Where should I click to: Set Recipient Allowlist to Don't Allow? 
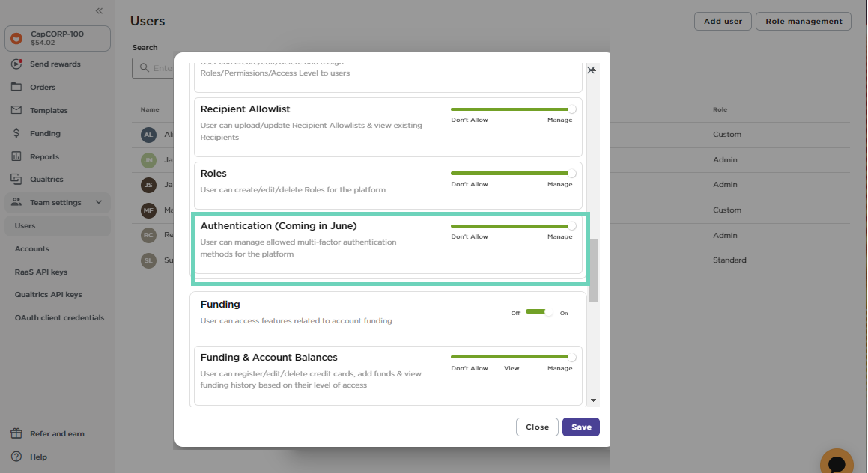[470, 120]
